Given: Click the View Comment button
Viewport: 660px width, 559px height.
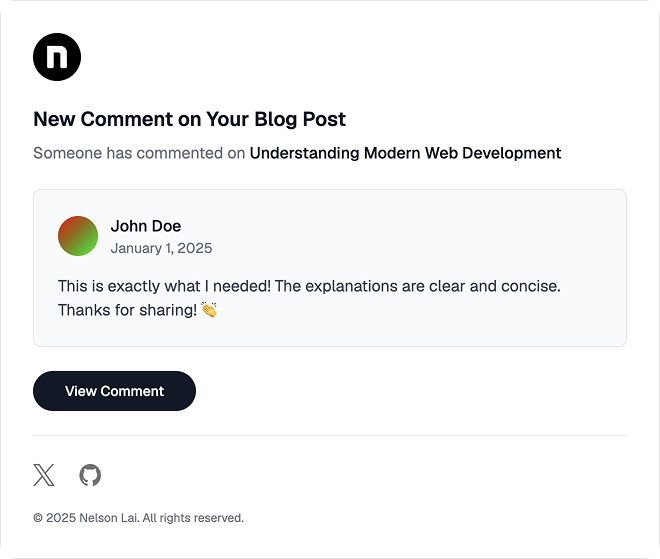Looking at the screenshot, I should [114, 391].
